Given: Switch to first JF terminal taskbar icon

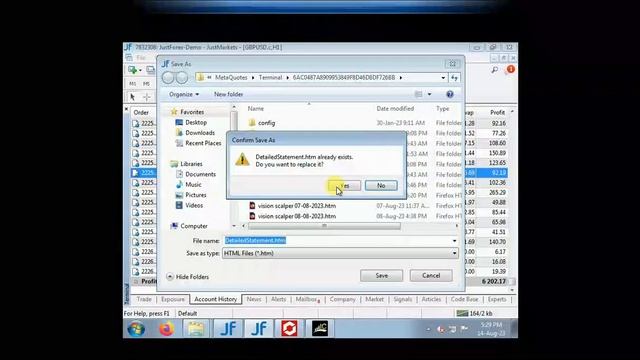Looking at the screenshot, I should 228,329.
